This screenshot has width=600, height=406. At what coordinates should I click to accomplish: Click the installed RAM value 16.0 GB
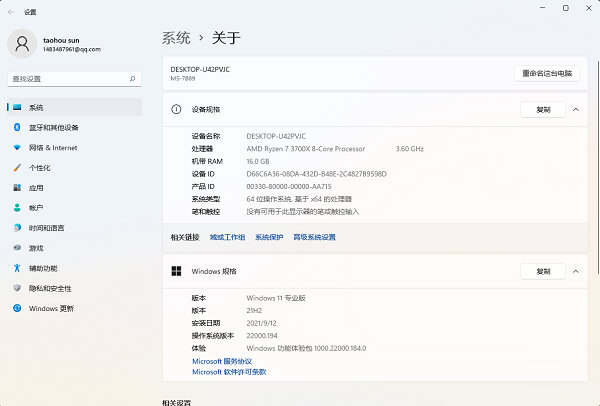click(258, 161)
